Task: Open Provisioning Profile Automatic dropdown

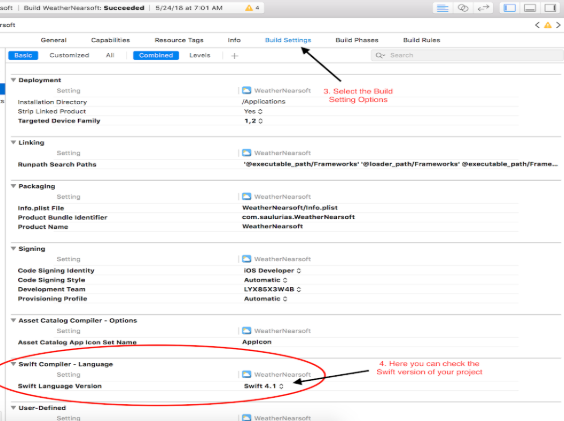Action: pyautogui.click(x=265, y=299)
